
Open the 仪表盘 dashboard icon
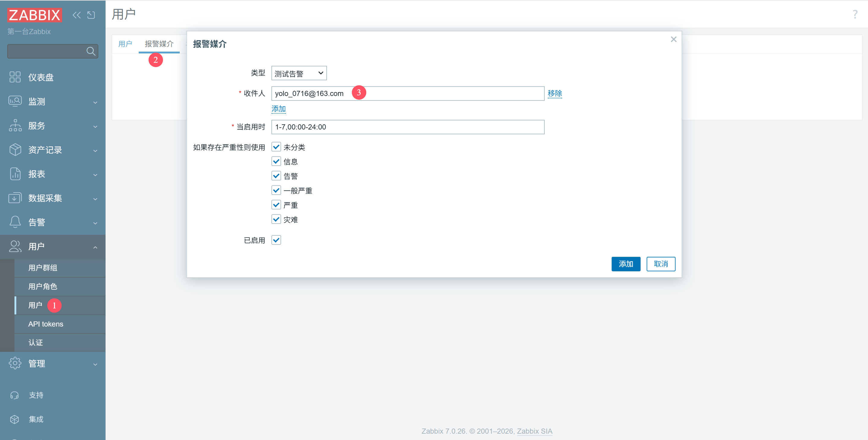[x=15, y=77]
